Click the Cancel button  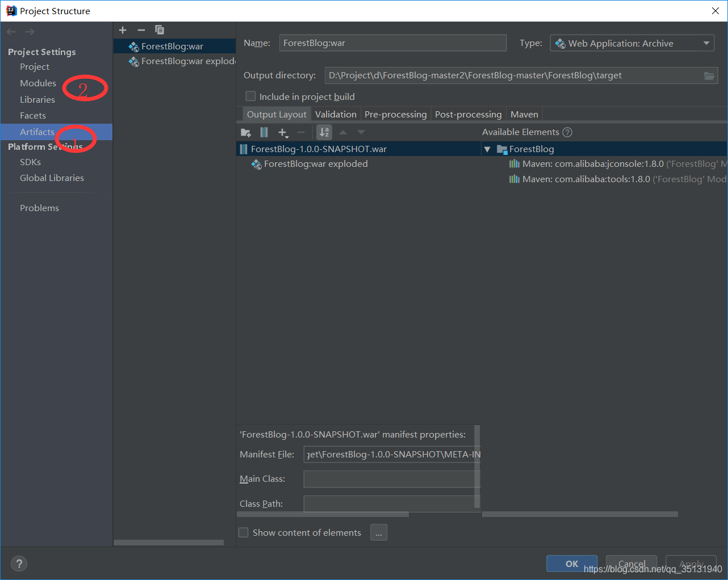click(x=631, y=564)
